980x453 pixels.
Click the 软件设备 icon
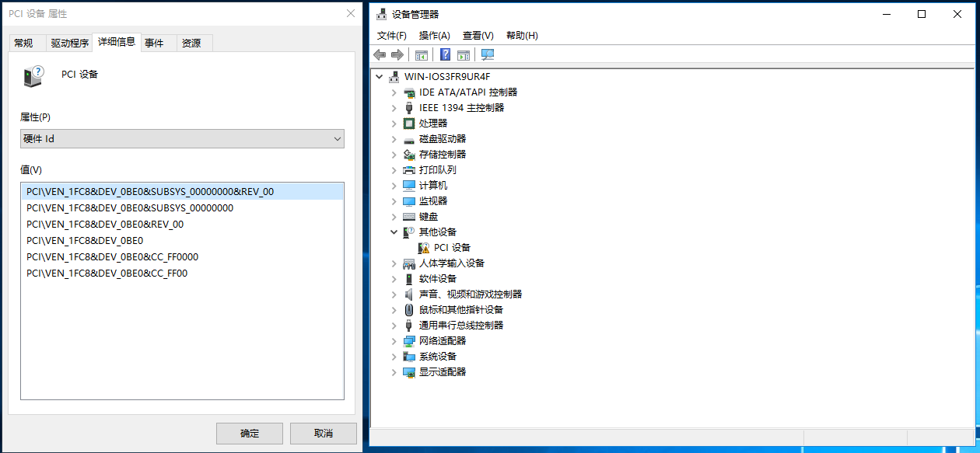tap(409, 278)
